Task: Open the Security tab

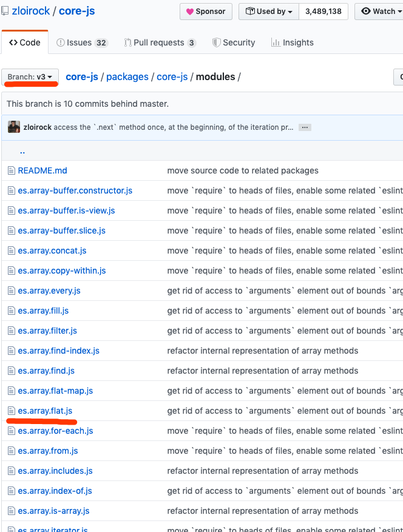Action: pos(234,42)
